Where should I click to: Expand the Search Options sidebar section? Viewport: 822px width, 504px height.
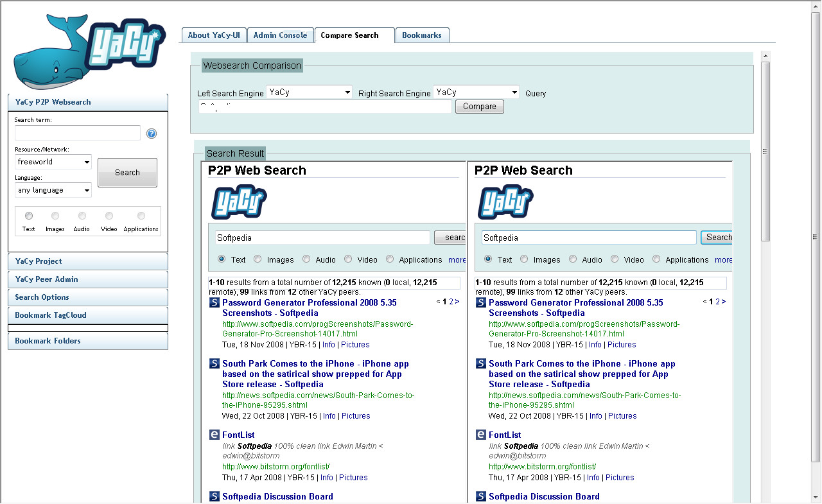87,297
